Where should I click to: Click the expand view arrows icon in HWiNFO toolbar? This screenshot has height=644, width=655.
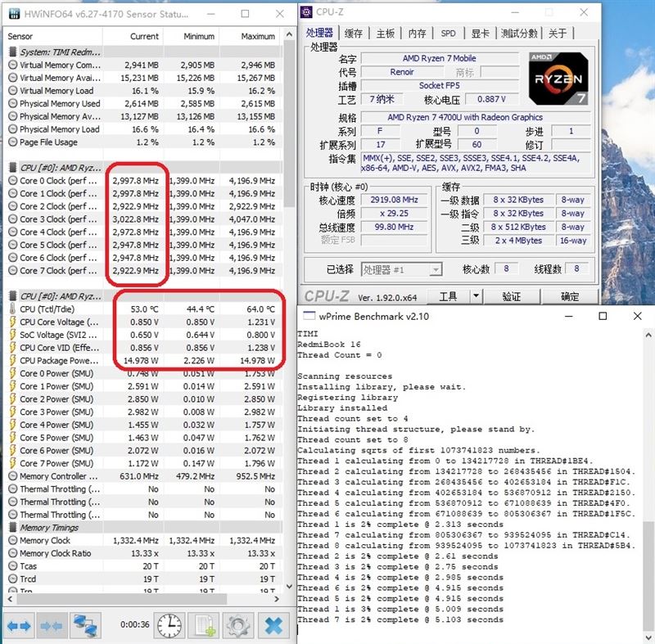coord(19,626)
